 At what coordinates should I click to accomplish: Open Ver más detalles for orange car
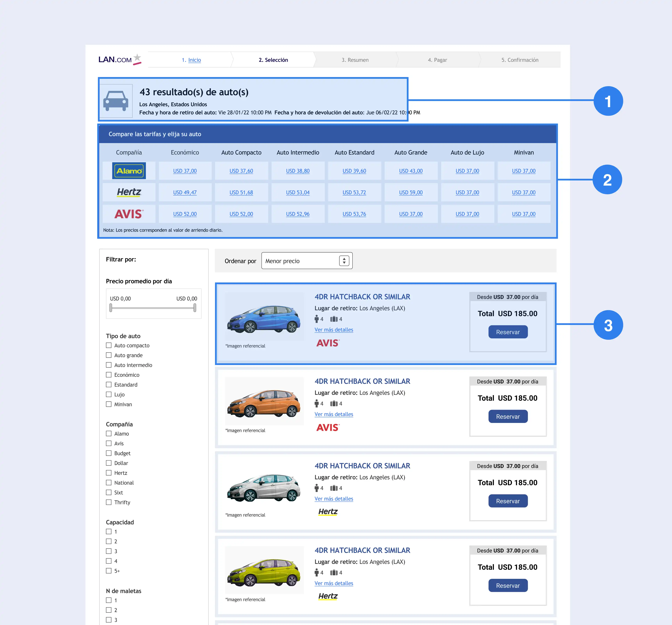tap(334, 414)
